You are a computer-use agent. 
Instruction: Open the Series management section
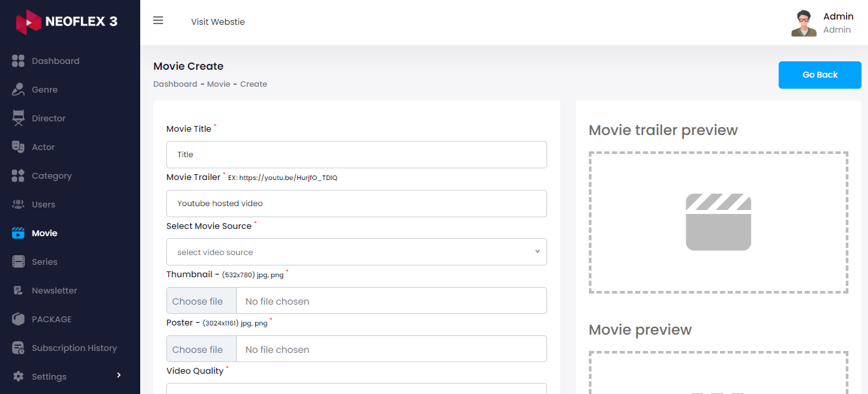point(18,262)
